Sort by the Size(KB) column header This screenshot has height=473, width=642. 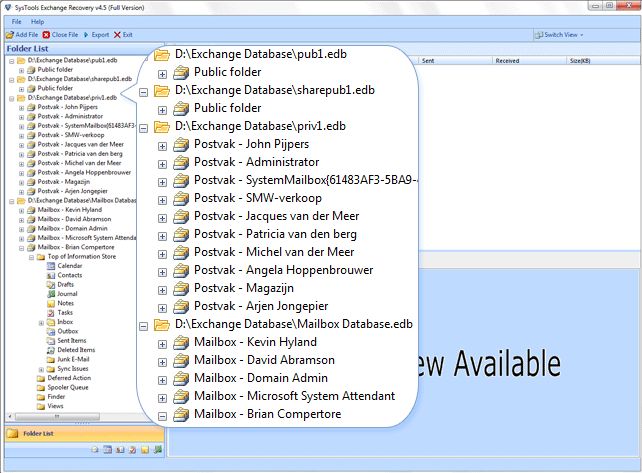[x=581, y=61]
